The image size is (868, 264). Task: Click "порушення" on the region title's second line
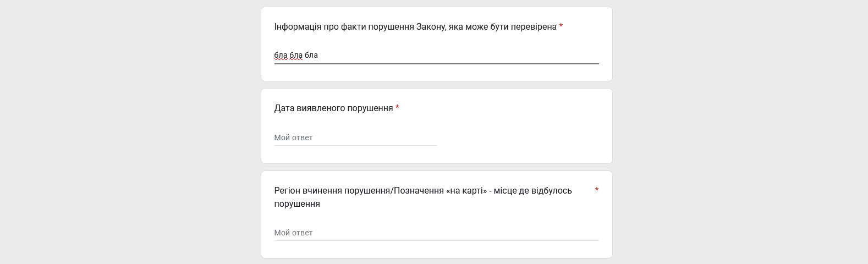[x=297, y=204]
